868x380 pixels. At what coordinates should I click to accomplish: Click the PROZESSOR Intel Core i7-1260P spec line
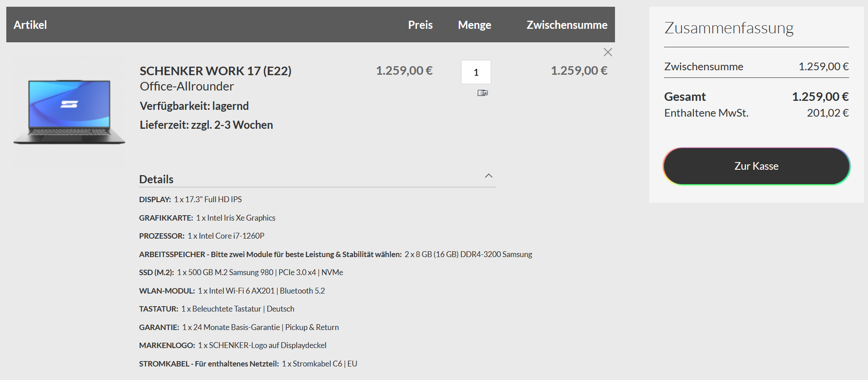point(201,235)
